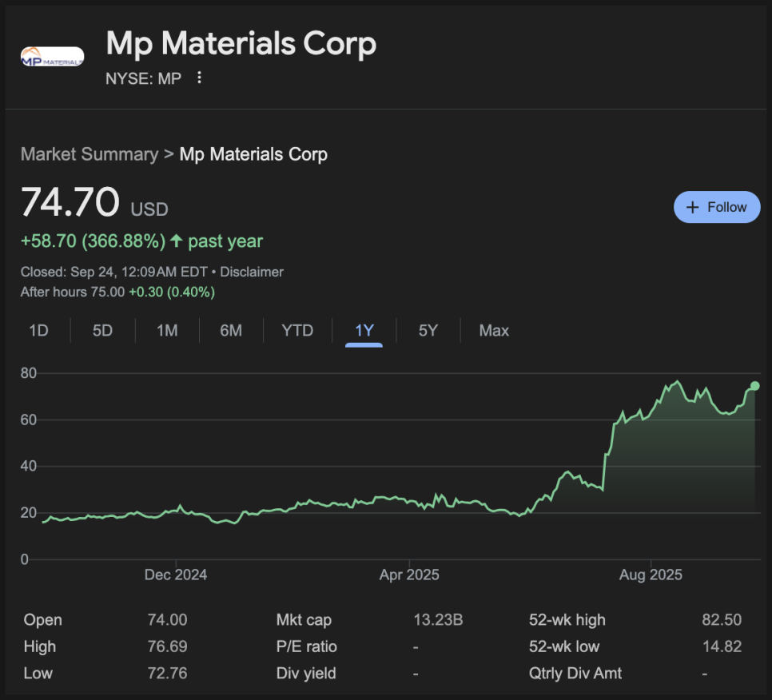Viewport: 772px width, 700px height.
Task: Select the 5Y time range tab
Action: pos(428,330)
